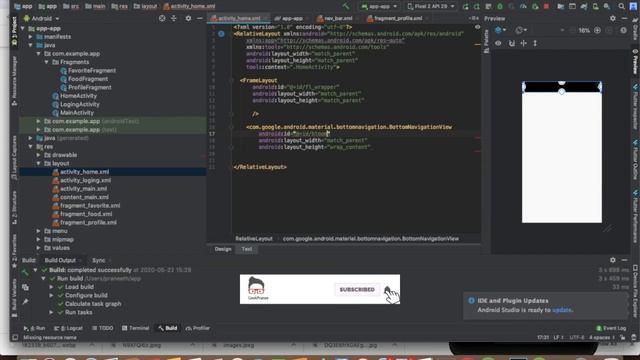Open Search Everywhere magnifier icon
This screenshot has height=360, width=640.
click(621, 7)
